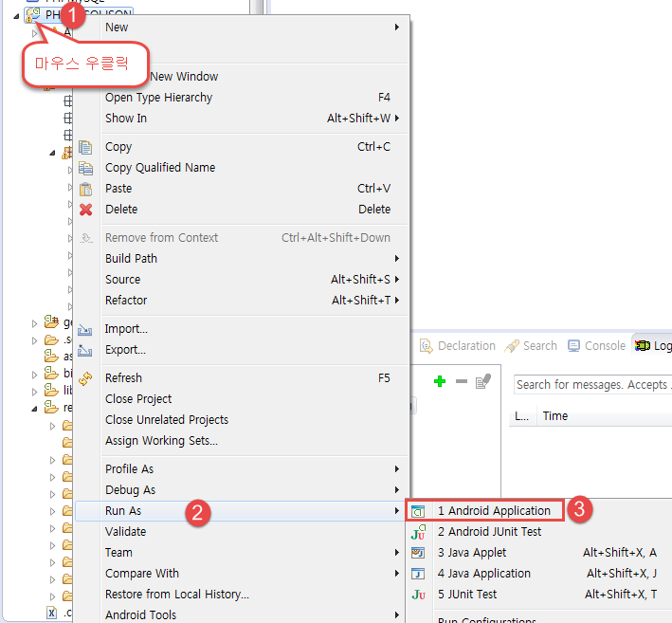Screen dimensions: 672x623
Task: Expand the Source submenu arrow
Action: [397, 280]
